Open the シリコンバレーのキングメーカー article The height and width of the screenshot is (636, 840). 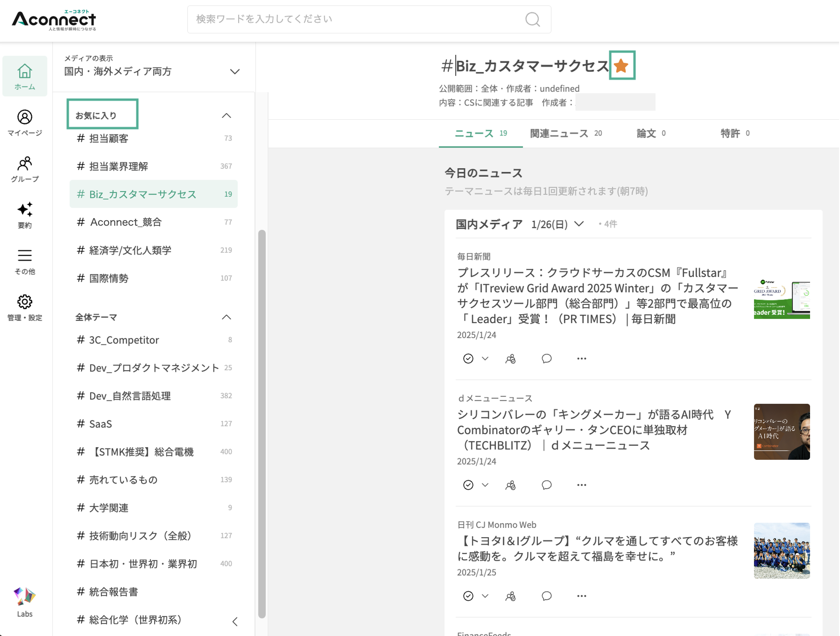(595, 430)
